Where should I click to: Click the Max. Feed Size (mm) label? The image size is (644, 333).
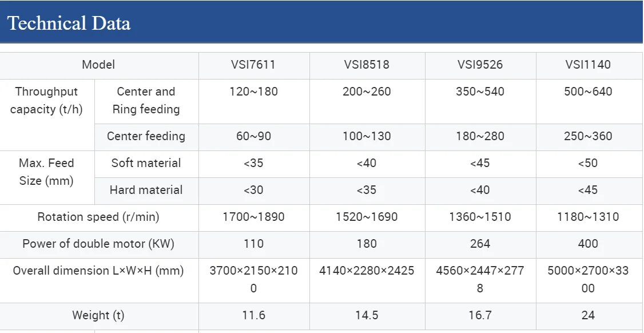(46, 172)
